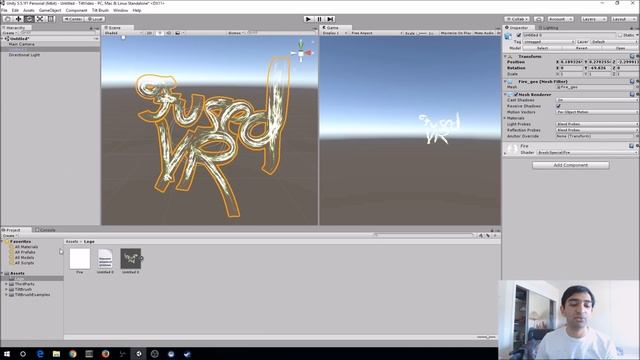Click the cloud services icon
640x360 pixels.
pos(538,19)
